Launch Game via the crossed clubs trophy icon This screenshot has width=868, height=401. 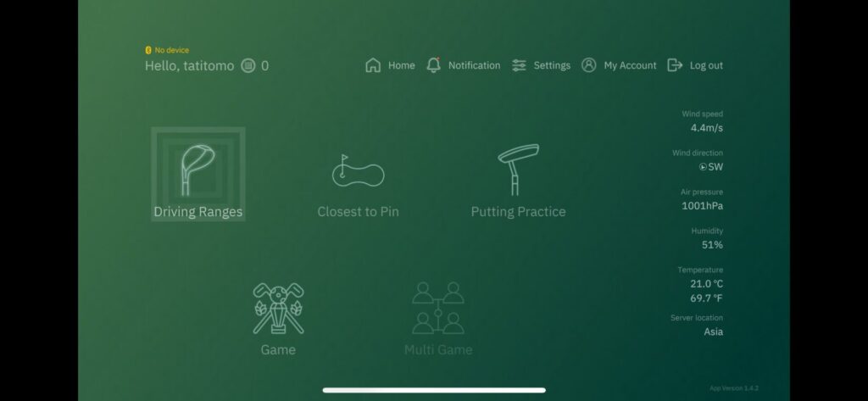tap(278, 309)
